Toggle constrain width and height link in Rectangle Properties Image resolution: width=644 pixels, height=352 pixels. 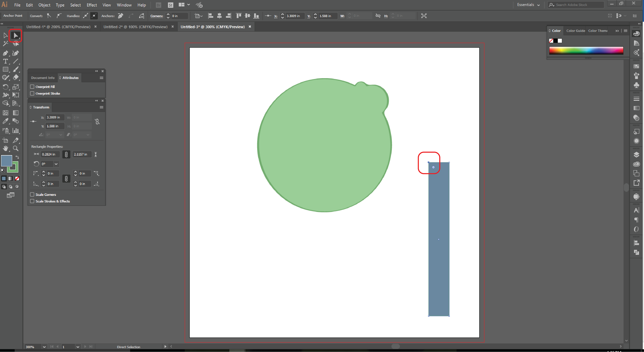[x=66, y=154]
